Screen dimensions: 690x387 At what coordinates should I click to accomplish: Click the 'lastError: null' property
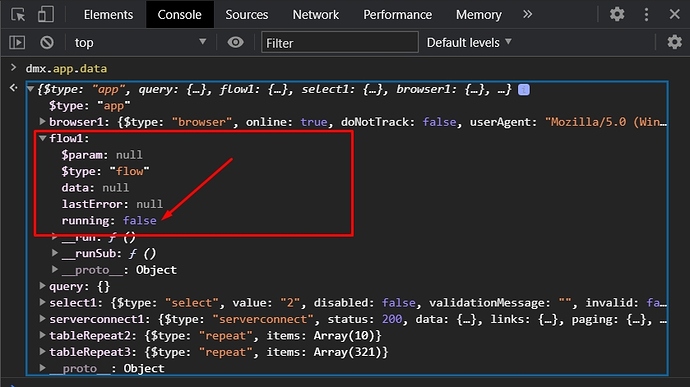112,204
